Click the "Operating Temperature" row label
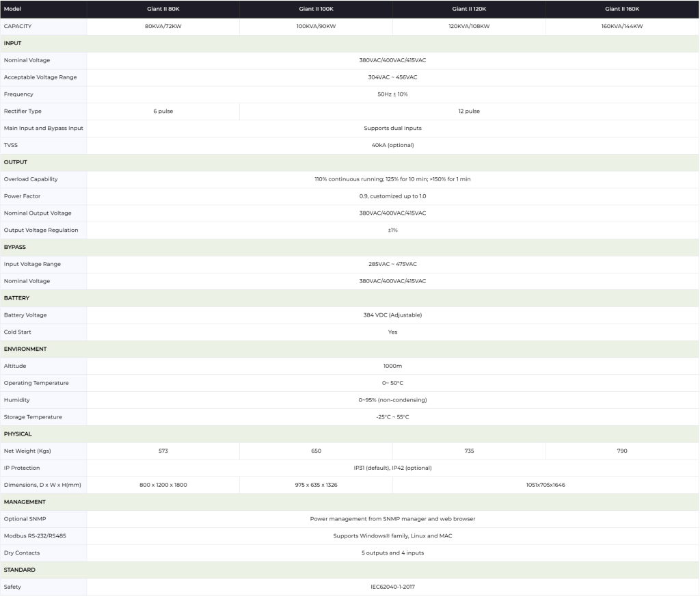Image resolution: width=700 pixels, height=597 pixels. (36, 383)
